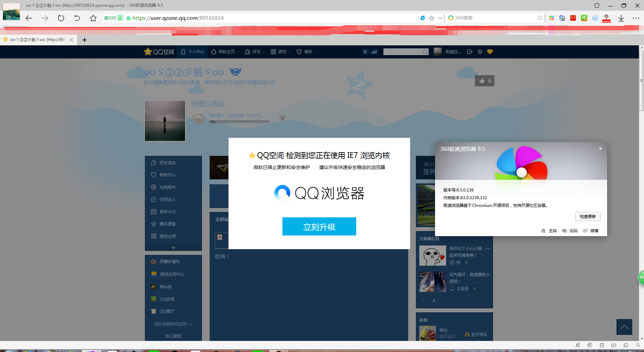This screenshot has width=644, height=352.
Task: Click the QQ空间 logo
Action: [x=159, y=52]
